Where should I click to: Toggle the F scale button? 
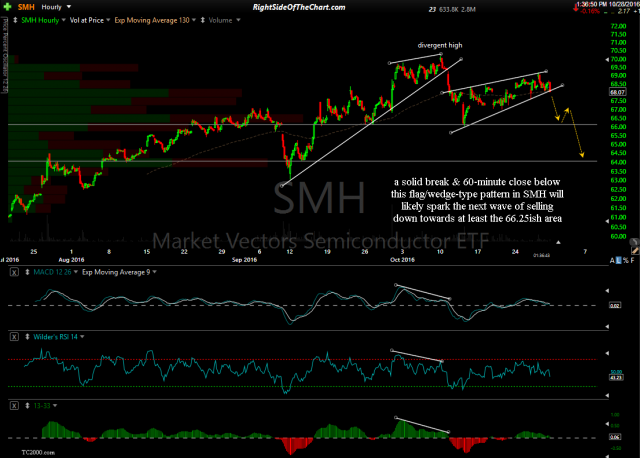click(x=633, y=260)
